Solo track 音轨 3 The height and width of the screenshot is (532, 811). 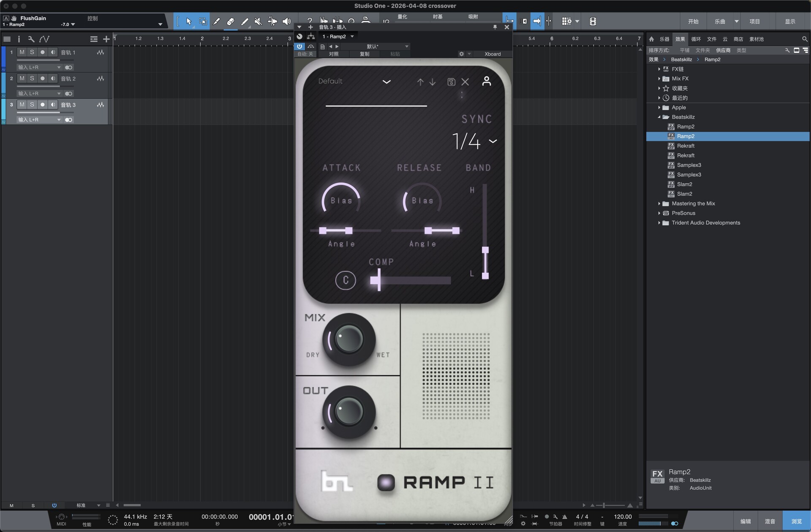tap(32, 105)
